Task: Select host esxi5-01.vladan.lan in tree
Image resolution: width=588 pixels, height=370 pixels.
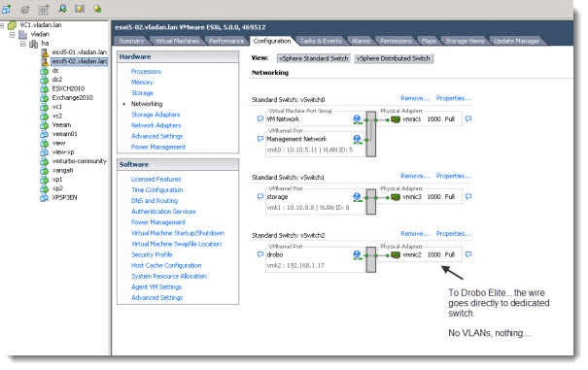Action: (79, 52)
